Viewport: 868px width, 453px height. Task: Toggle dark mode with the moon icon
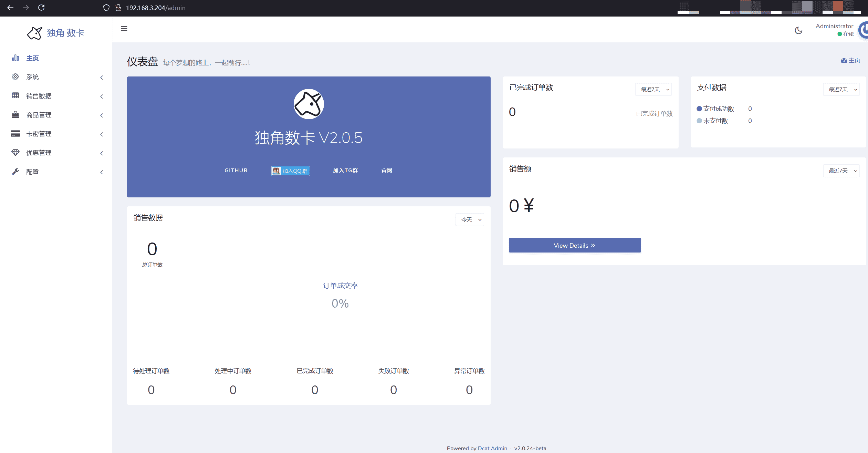click(798, 30)
